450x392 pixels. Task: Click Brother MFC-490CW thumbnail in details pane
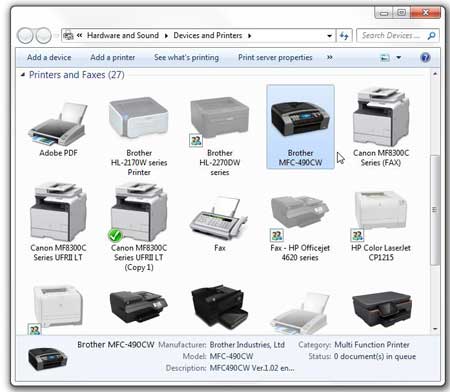coord(47,358)
